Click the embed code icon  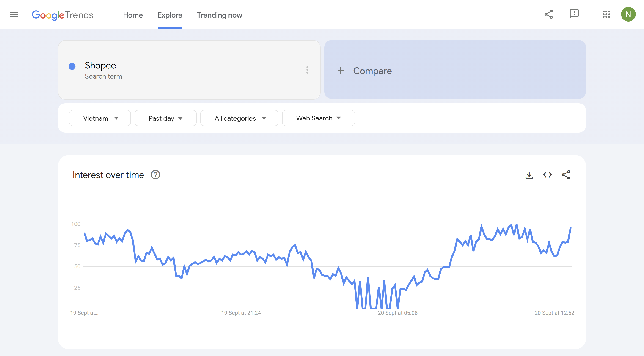coord(547,175)
